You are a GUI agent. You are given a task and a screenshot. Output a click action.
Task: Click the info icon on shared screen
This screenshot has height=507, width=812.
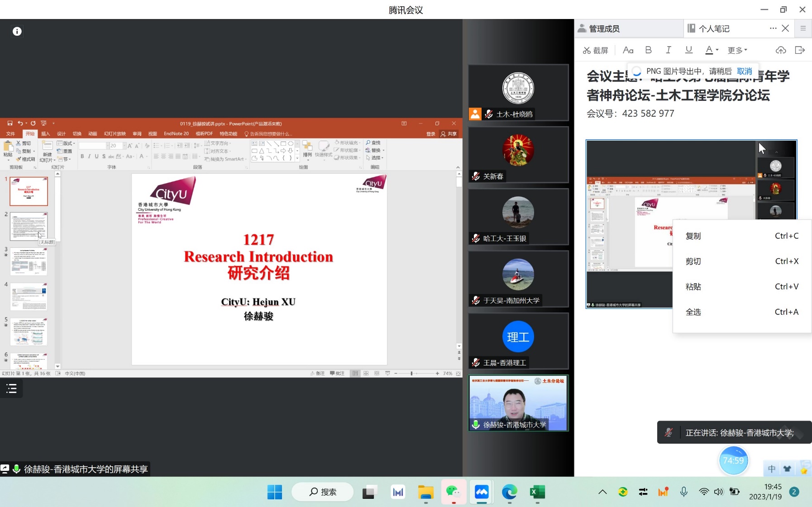(x=17, y=31)
